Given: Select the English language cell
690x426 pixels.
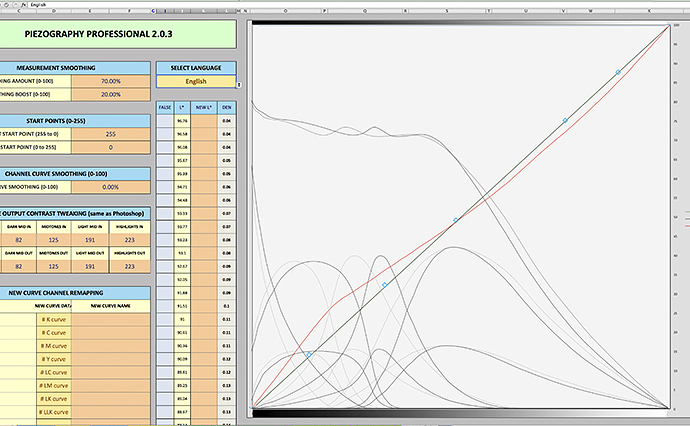Looking at the screenshot, I should (195, 81).
